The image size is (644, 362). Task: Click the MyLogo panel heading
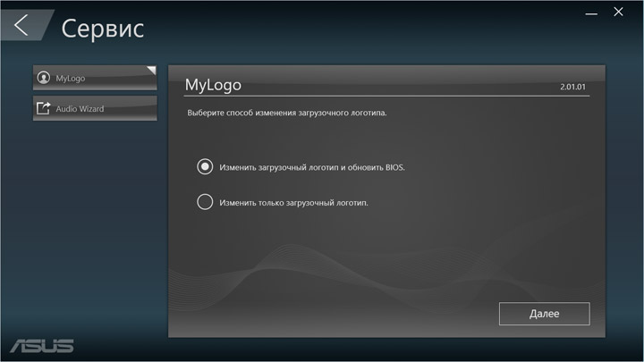point(213,85)
